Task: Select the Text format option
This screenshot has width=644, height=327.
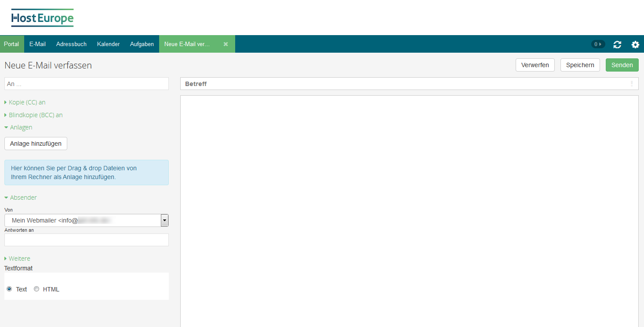Action: click(x=9, y=289)
